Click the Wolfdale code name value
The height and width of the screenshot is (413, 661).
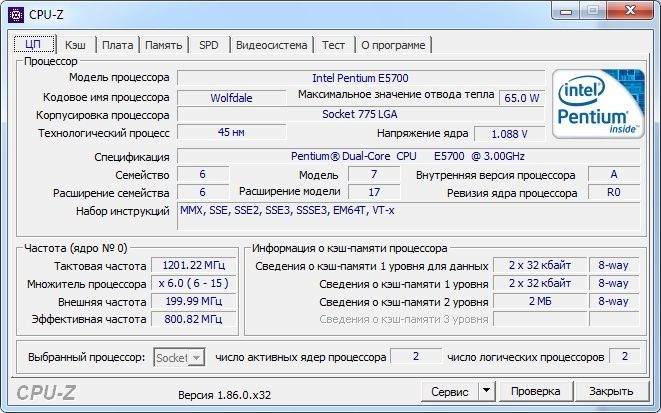(231, 98)
